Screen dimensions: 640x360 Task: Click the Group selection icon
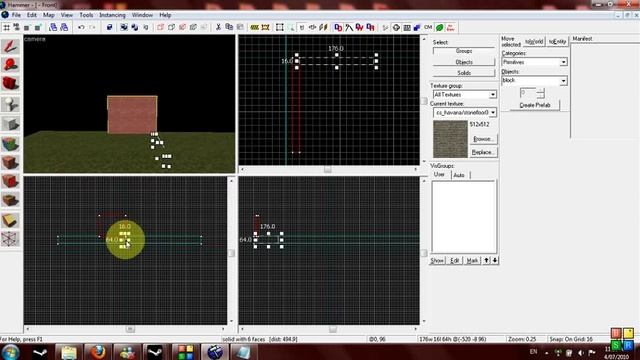[x=124, y=27]
